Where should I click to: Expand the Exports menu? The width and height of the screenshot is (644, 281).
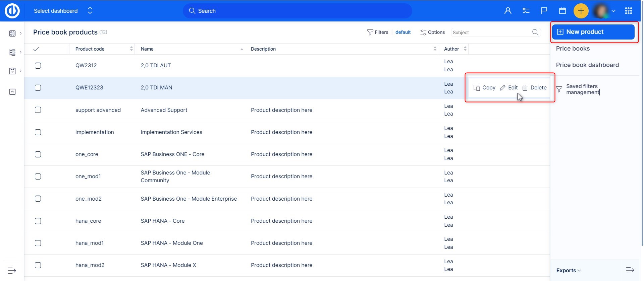tap(569, 270)
